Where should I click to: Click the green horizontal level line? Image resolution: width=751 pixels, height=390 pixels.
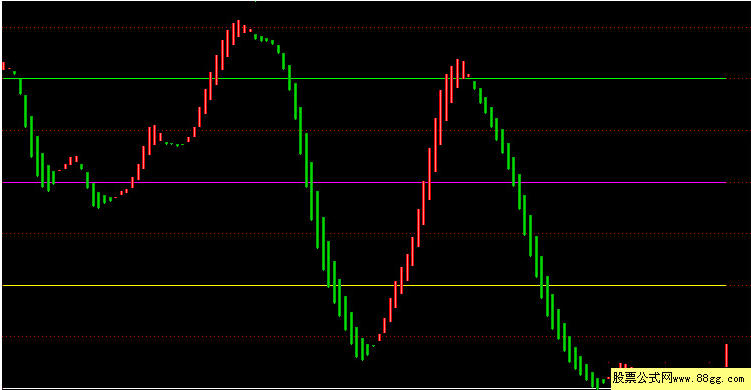click(x=364, y=78)
